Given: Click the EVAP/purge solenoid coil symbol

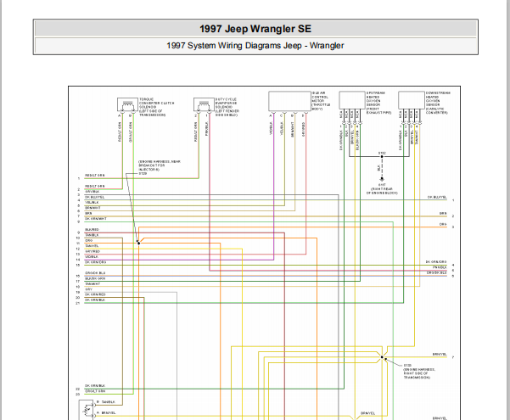Looking at the screenshot, I should tap(204, 104).
